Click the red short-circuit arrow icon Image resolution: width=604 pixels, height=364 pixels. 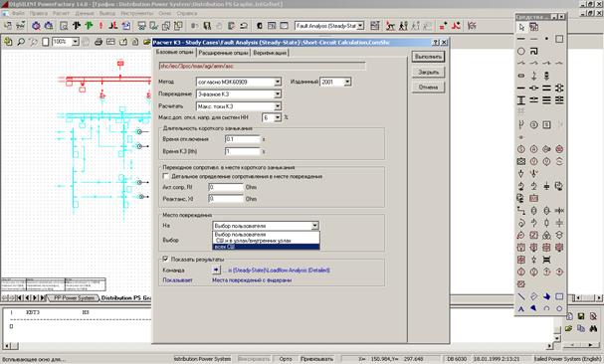click(101, 26)
